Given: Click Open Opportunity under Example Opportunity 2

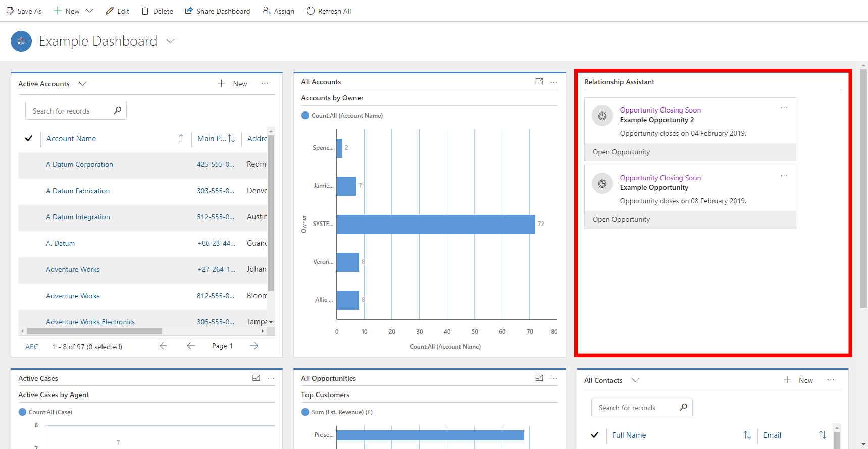Looking at the screenshot, I should [x=621, y=152].
